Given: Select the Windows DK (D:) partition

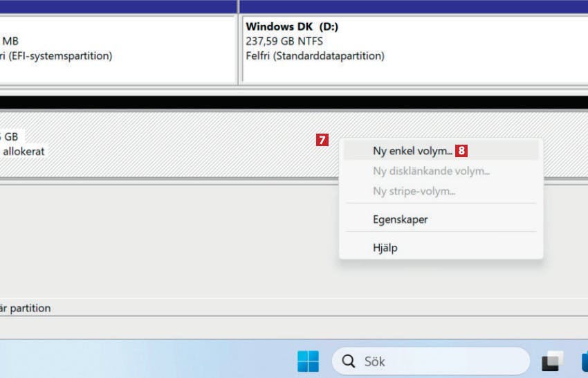Looking at the screenshot, I should tap(415, 50).
